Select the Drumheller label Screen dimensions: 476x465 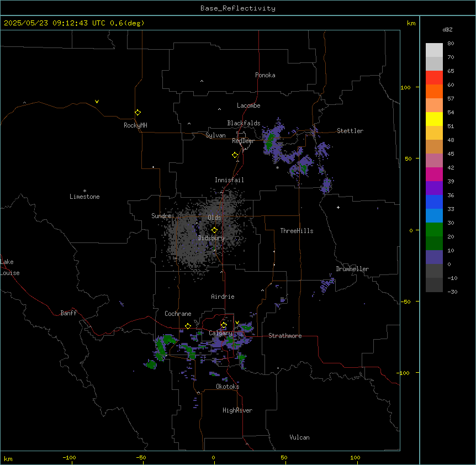tap(352, 269)
